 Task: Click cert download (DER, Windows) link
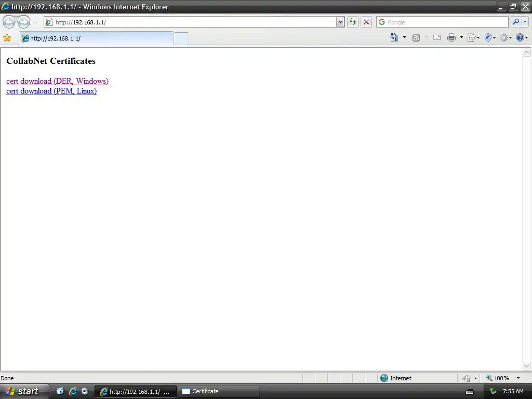[57, 81]
